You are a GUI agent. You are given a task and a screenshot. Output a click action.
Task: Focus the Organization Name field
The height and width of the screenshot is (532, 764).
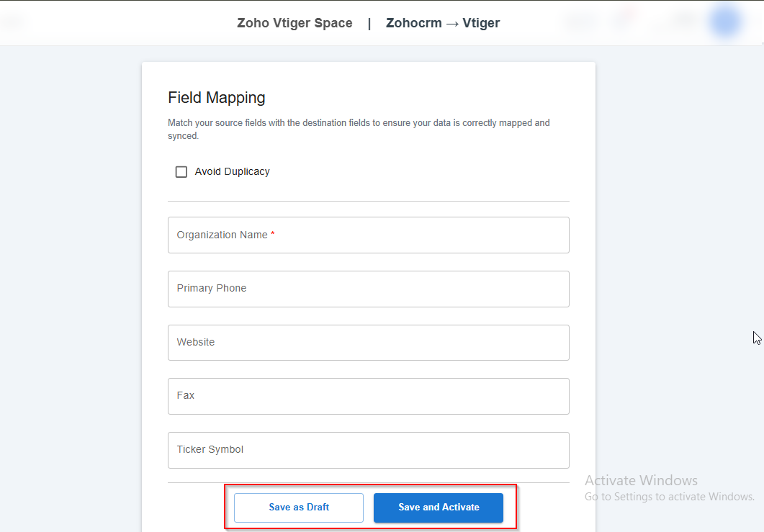pyautogui.click(x=368, y=235)
